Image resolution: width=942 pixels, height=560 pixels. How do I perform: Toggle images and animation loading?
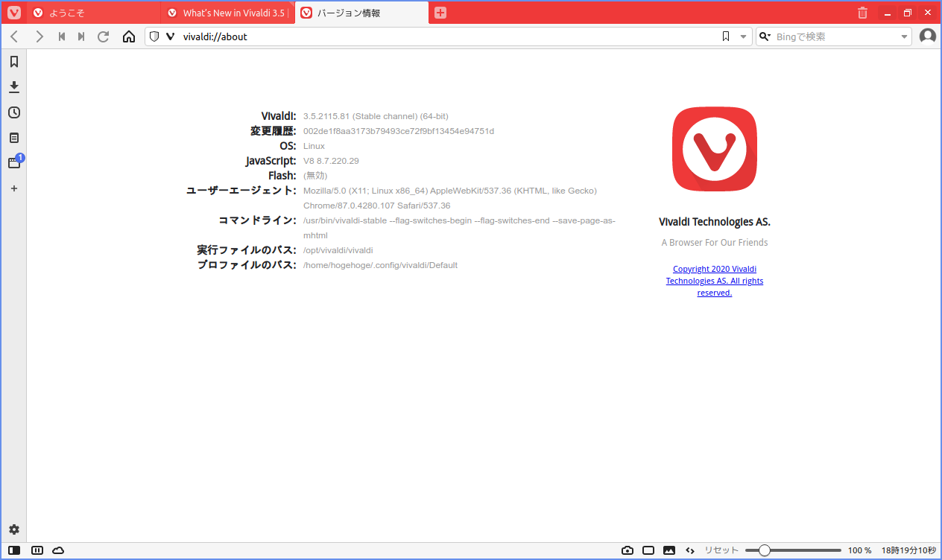click(669, 550)
